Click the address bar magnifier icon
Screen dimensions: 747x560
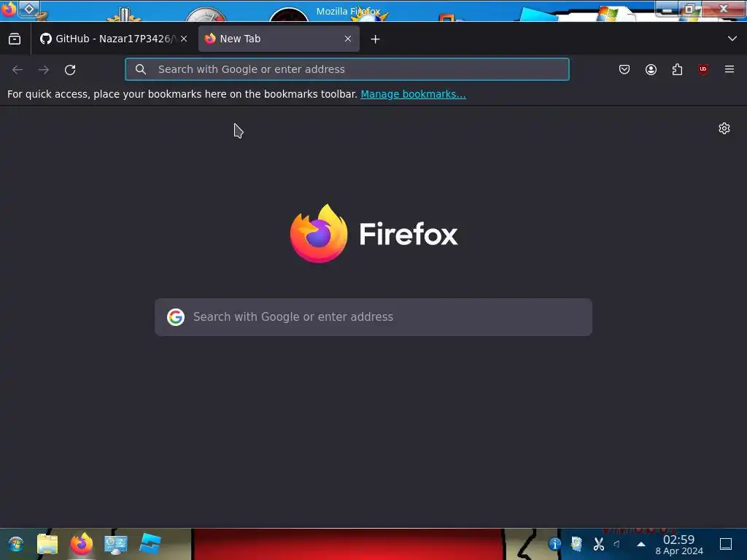[x=141, y=69]
